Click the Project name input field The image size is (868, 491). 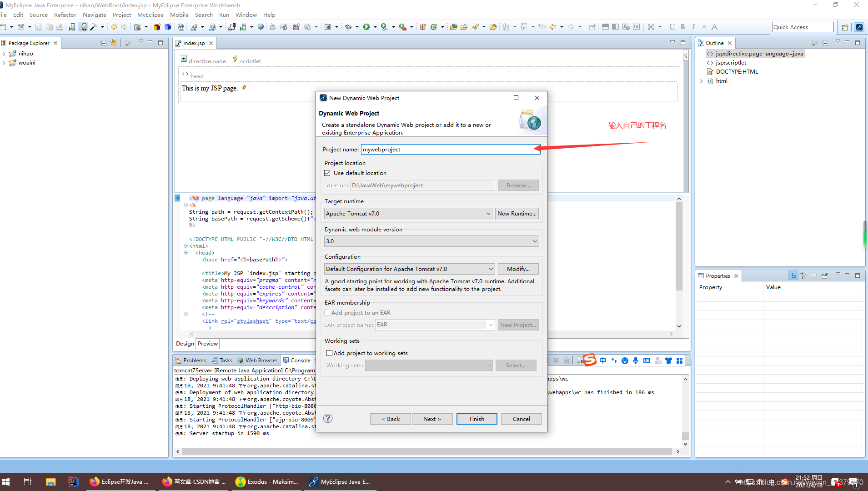coord(451,149)
